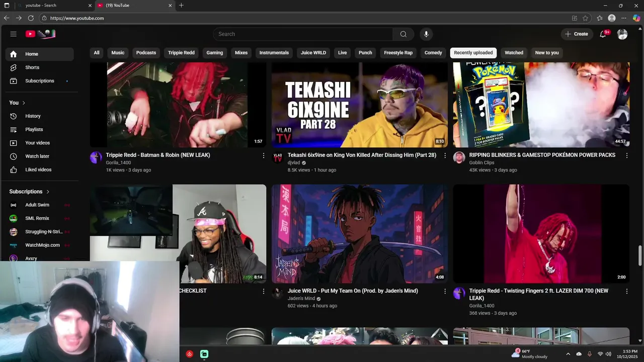This screenshot has width=644, height=362.
Task: Expand the Subscriptions section chevron
Action: click(48, 192)
